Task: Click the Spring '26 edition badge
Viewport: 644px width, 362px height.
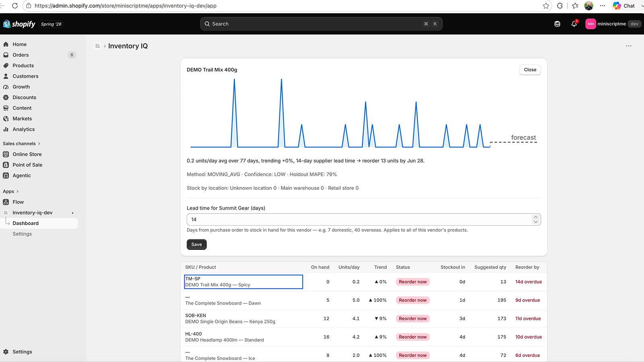Action: (x=51, y=24)
